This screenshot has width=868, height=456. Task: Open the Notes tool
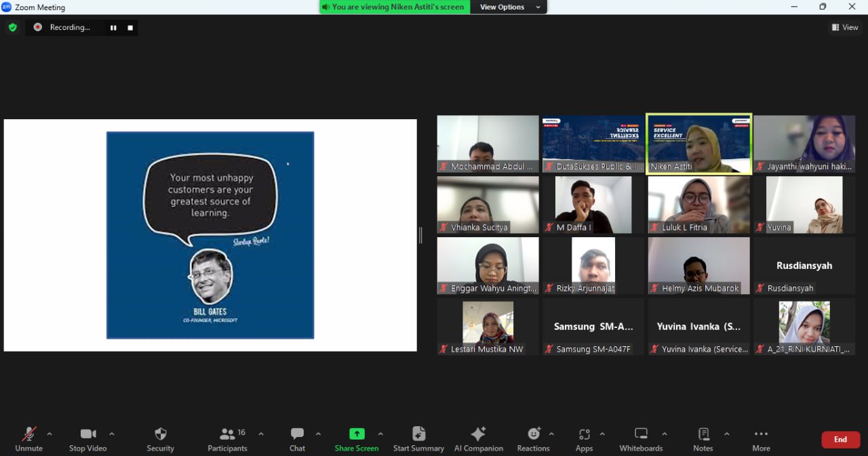[x=703, y=439]
